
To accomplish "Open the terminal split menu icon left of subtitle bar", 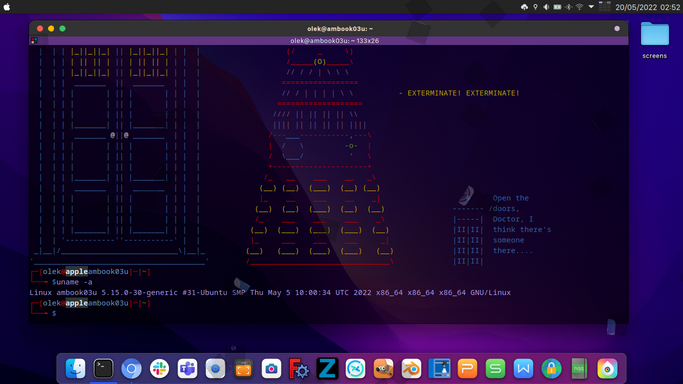I will [x=34, y=40].
